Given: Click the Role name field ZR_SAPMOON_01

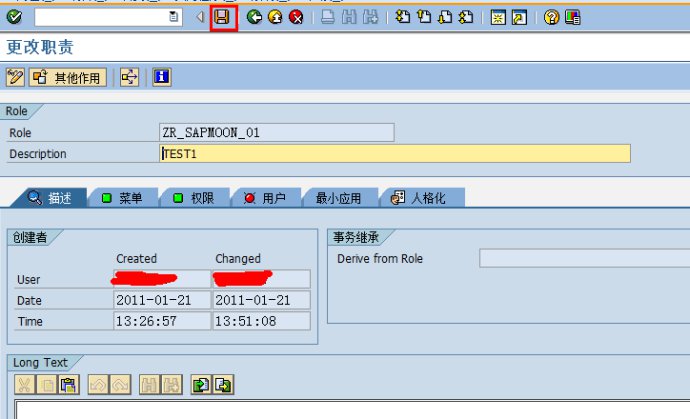Looking at the screenshot, I should pos(276,132).
